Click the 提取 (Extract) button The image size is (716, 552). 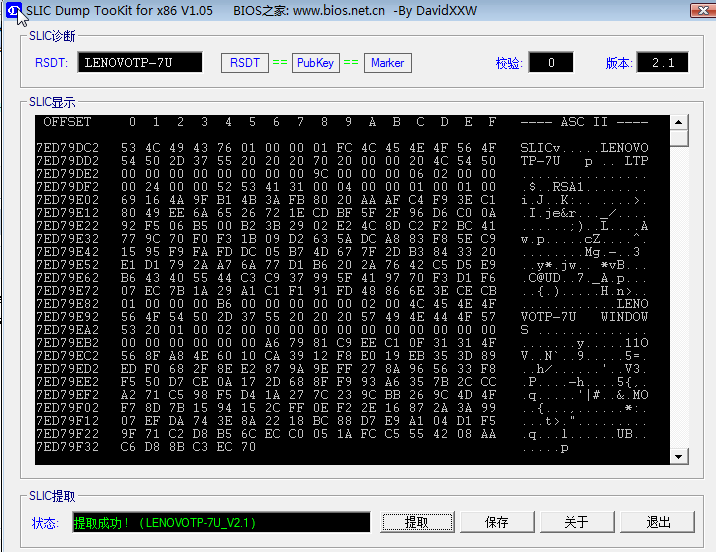point(417,522)
